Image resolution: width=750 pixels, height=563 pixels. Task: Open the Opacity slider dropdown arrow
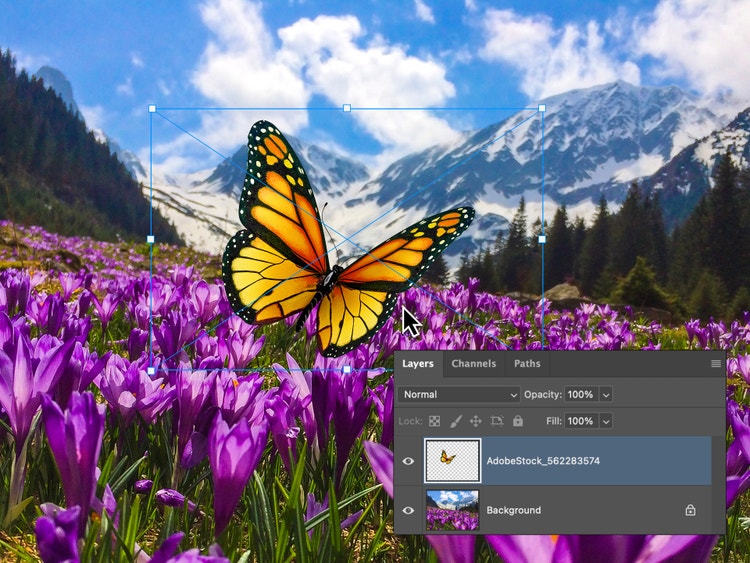606,395
